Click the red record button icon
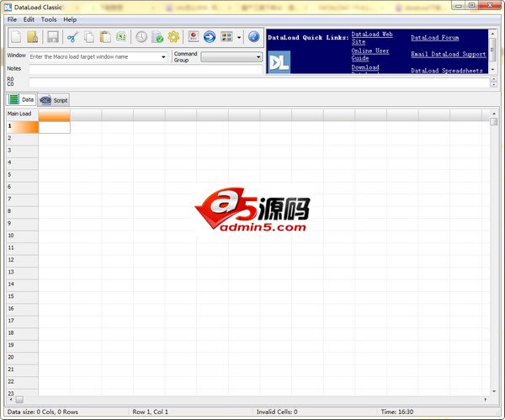This screenshot has width=505, height=420. (x=194, y=36)
